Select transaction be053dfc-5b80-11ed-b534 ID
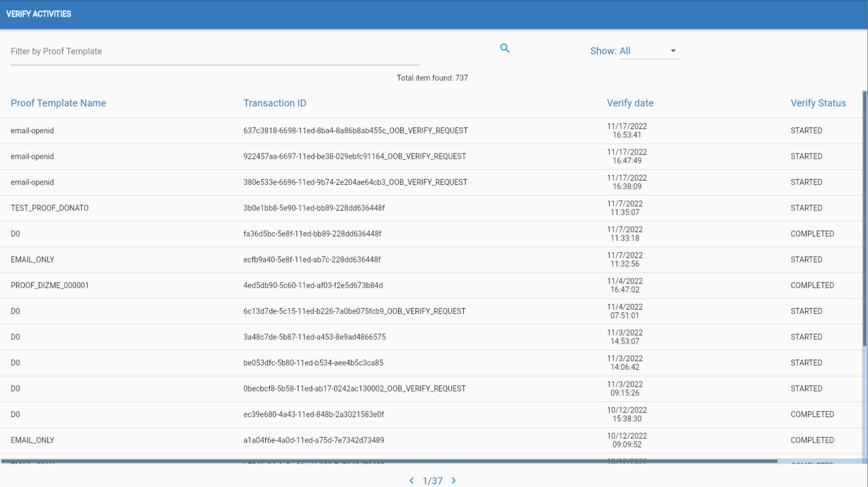The height and width of the screenshot is (487, 868). click(x=314, y=363)
